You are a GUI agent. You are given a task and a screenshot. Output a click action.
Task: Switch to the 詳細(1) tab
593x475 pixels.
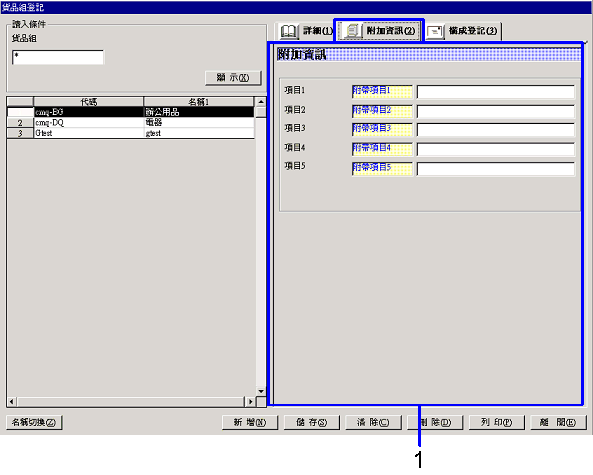(305, 31)
